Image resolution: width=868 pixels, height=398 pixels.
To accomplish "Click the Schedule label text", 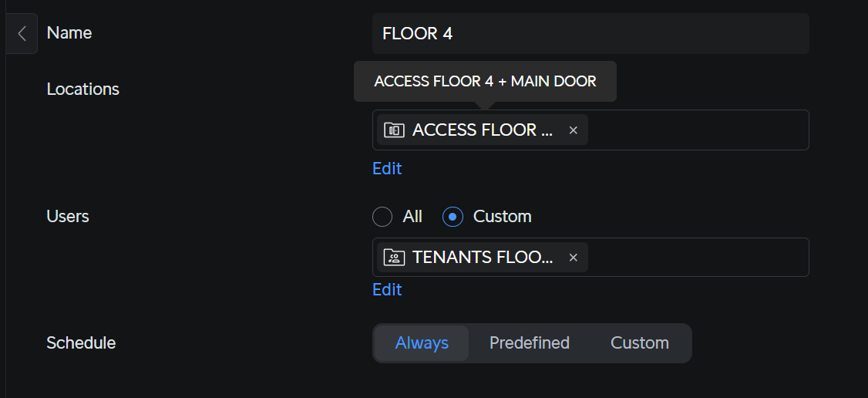I will pos(81,343).
